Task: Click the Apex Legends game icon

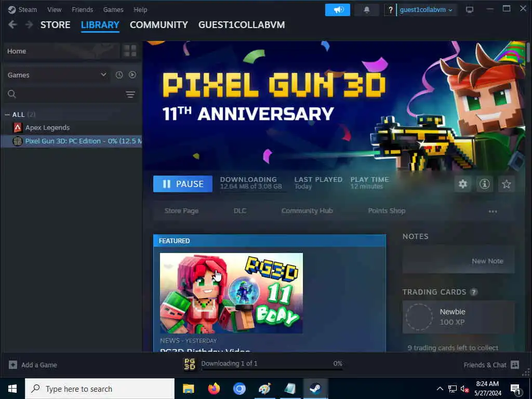Action: (18, 128)
